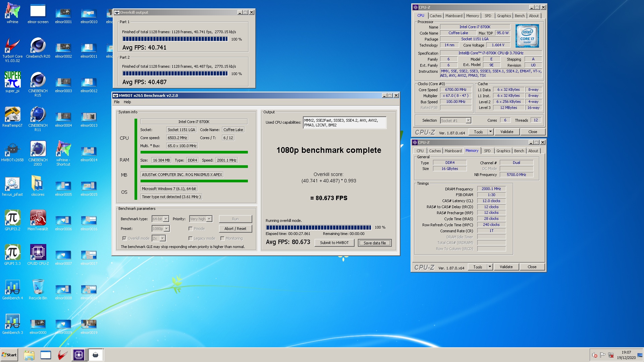Open elmor-screen desktop file
The height and width of the screenshot is (362, 644).
point(38,13)
